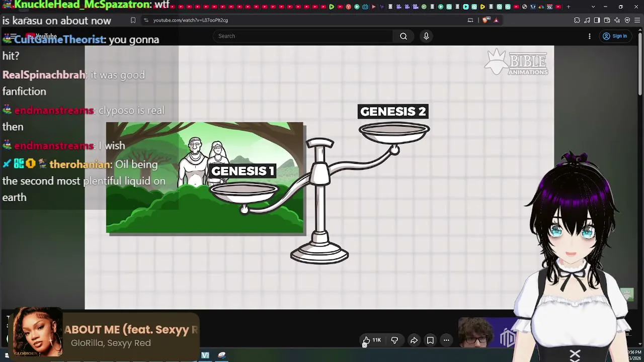Viewport: 644px width, 362px height.
Task: Share the video using the arrow icon
Action: 414,340
